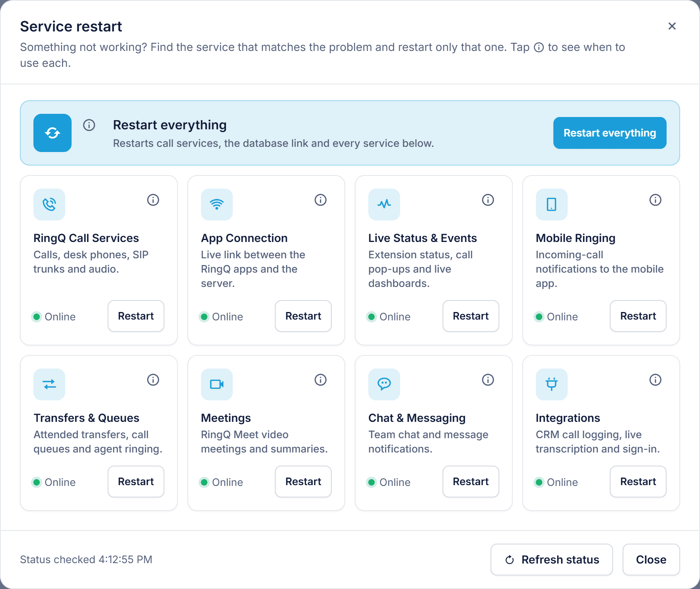The image size is (700, 589).
Task: Click 'CRM call logging' description text
Action: 598,442
